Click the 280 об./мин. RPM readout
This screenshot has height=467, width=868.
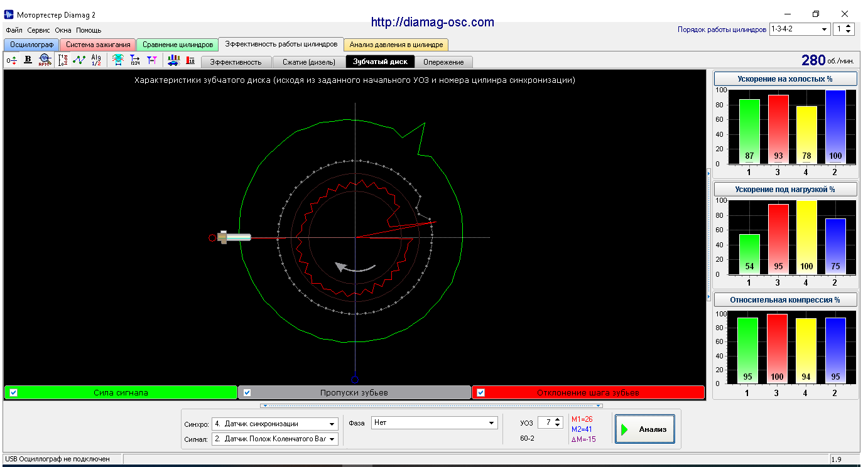click(x=827, y=60)
